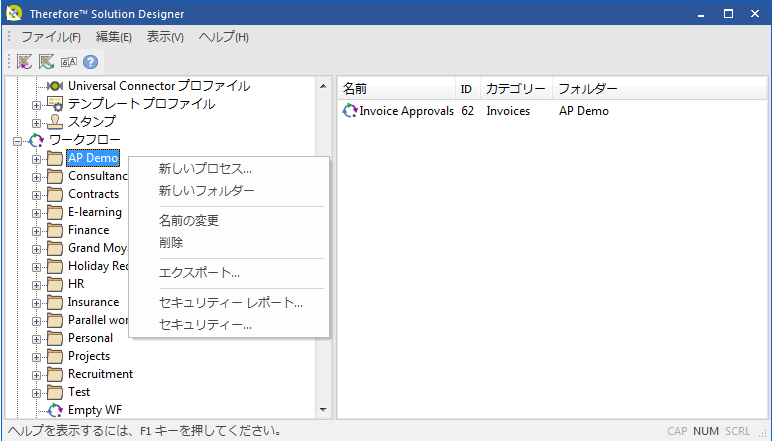774x441 pixels.
Task: Open the ファイル menu
Action: (50, 37)
